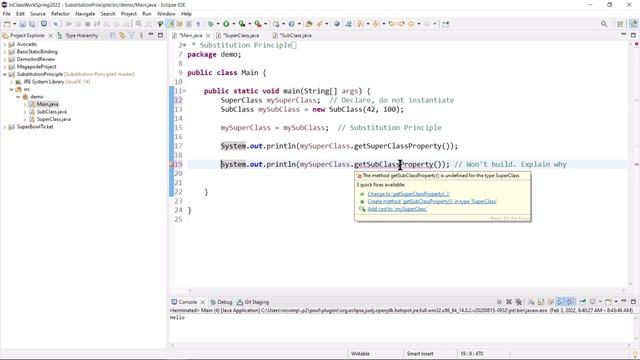
Task: Maximize the Project Explorer view
Action: click(x=160, y=35)
